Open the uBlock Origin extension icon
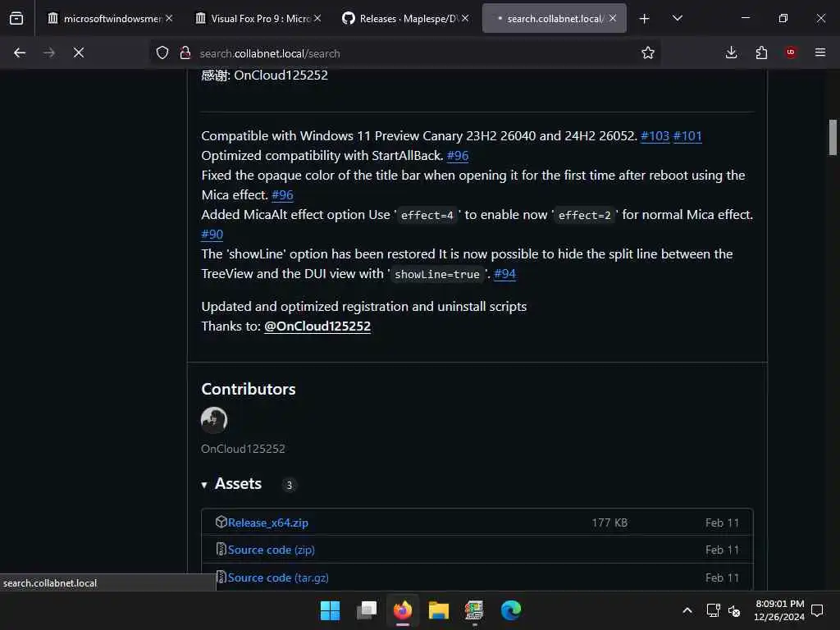840x630 pixels. [x=791, y=52]
